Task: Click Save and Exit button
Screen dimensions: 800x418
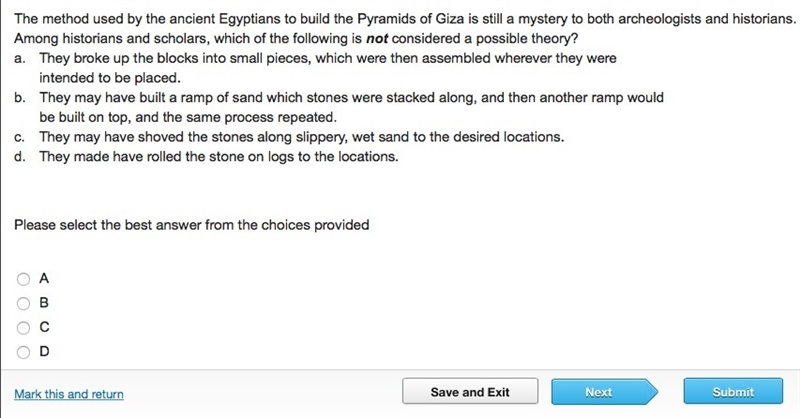Action: click(x=470, y=391)
